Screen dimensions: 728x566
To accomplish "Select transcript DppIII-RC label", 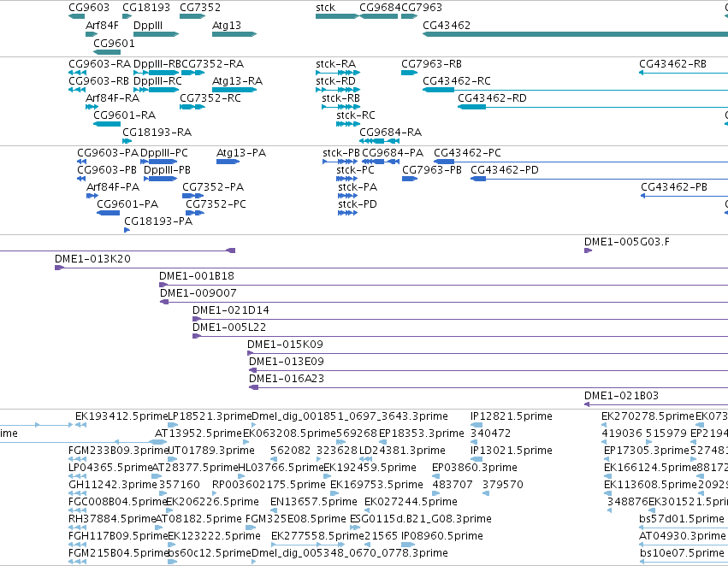I will pyautogui.click(x=157, y=80).
